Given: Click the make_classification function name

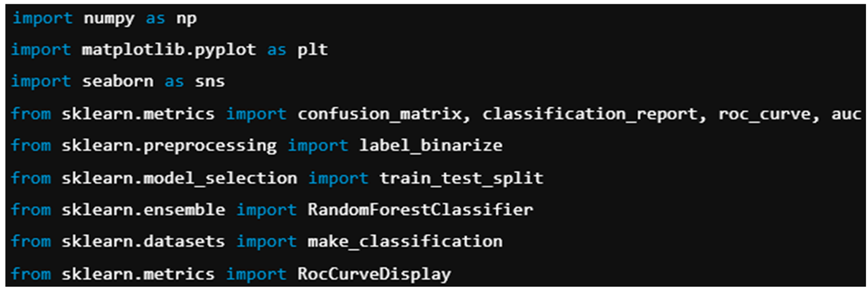Looking at the screenshot, I should [x=405, y=242].
